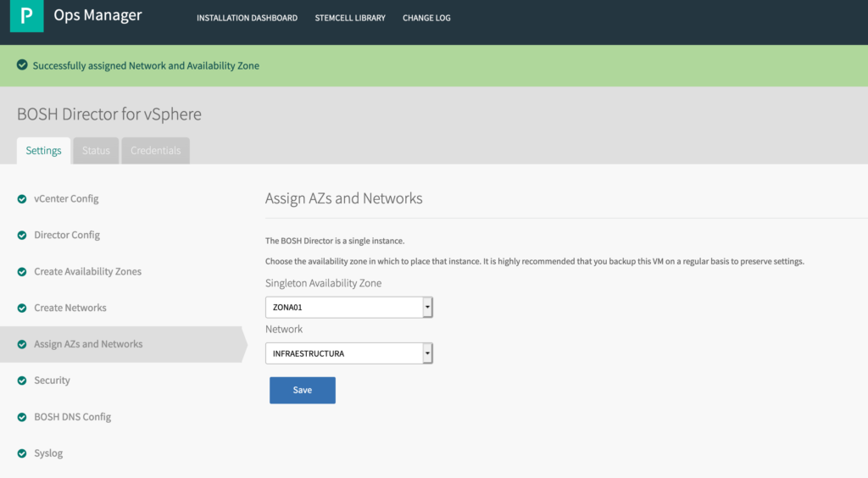
Task: Open Create Networks section
Action: (70, 308)
